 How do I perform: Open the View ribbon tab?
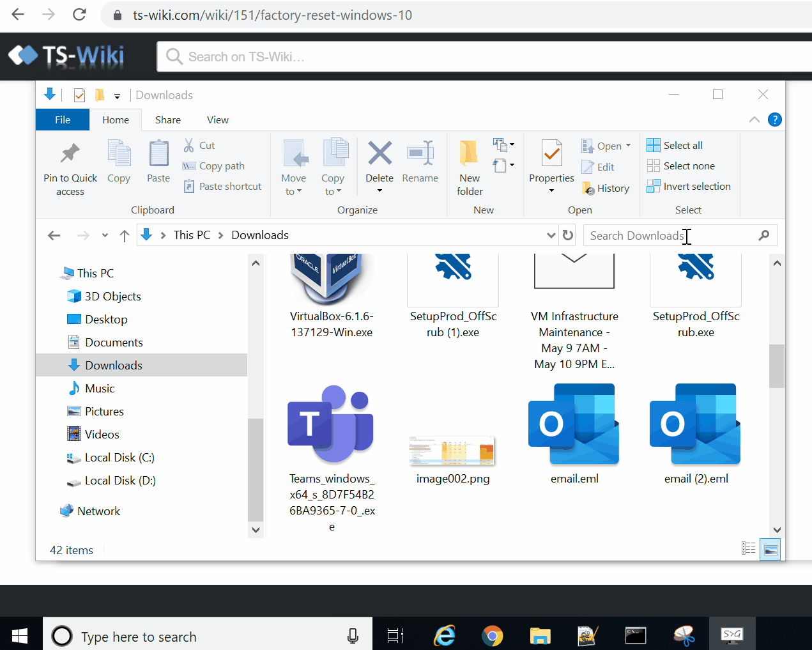click(217, 120)
